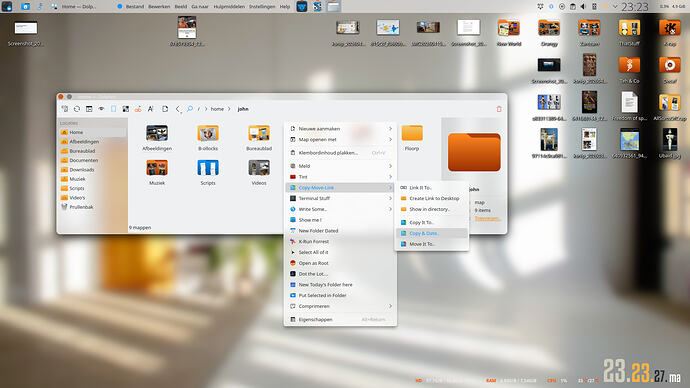Click the back arrow in Dolphin toolbar
The width and height of the screenshot is (690, 388).
178,109
